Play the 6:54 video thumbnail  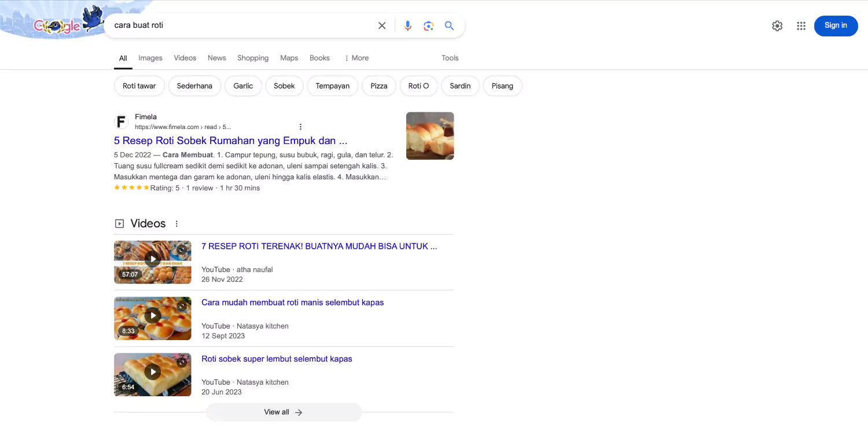(x=153, y=374)
